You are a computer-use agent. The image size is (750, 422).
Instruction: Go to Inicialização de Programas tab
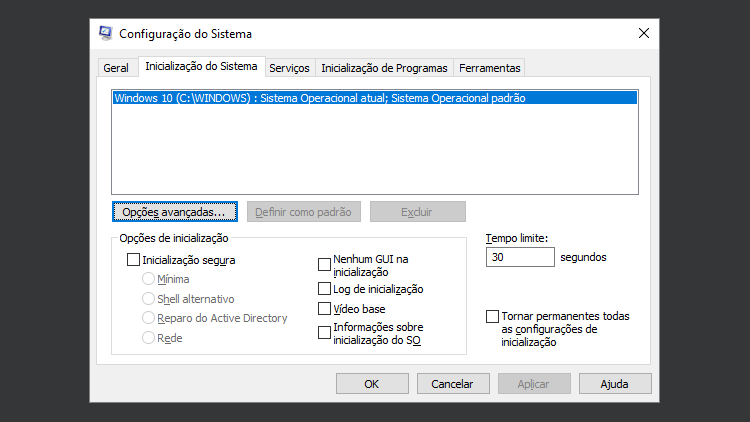coord(384,68)
